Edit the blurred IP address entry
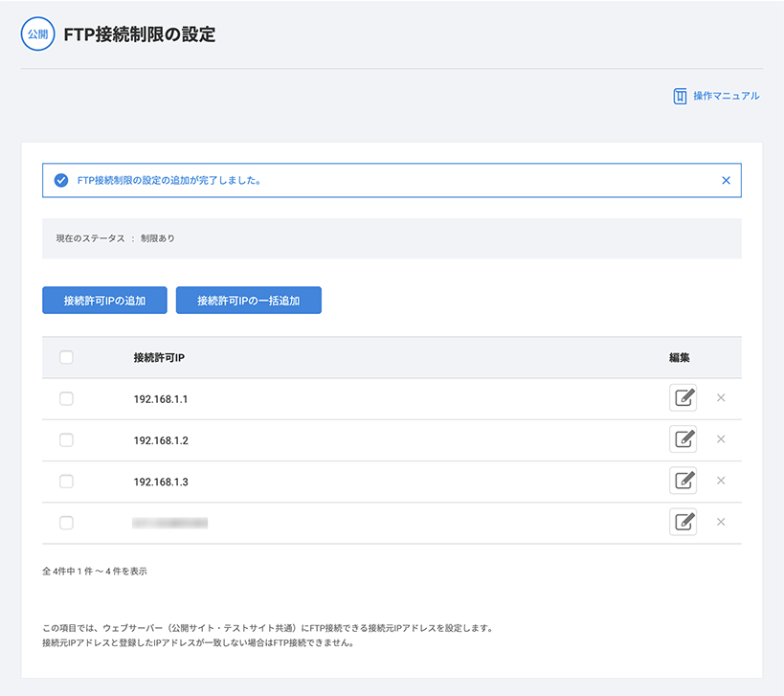784x696 pixels. 683,522
